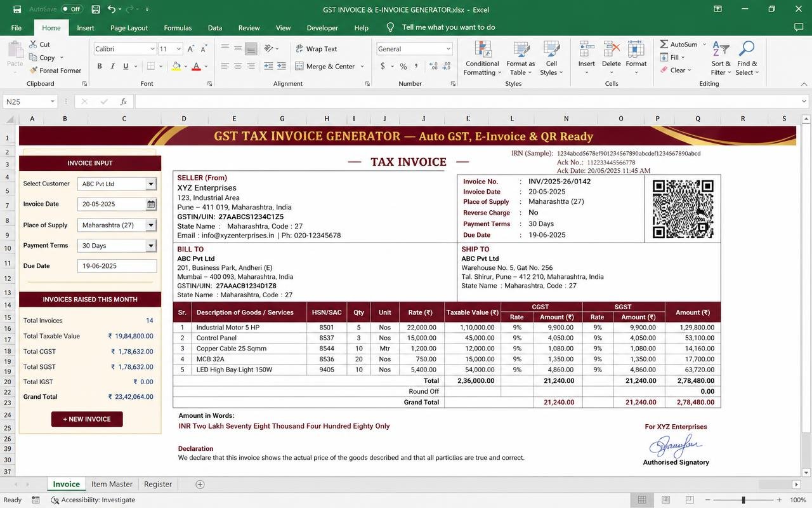Toggle Bottom Align in Alignment group
The image size is (812, 508).
click(x=251, y=49)
